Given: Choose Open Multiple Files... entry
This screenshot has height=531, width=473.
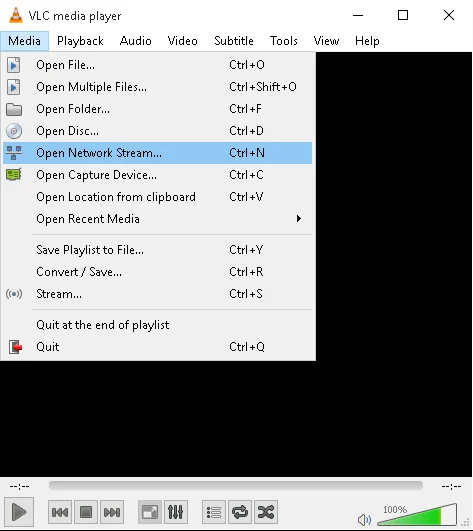Looking at the screenshot, I should point(157,87).
